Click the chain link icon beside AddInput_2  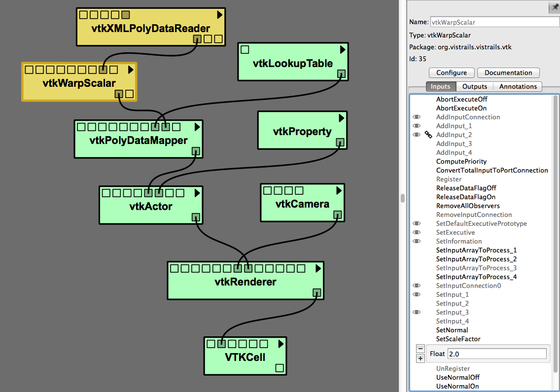point(428,135)
